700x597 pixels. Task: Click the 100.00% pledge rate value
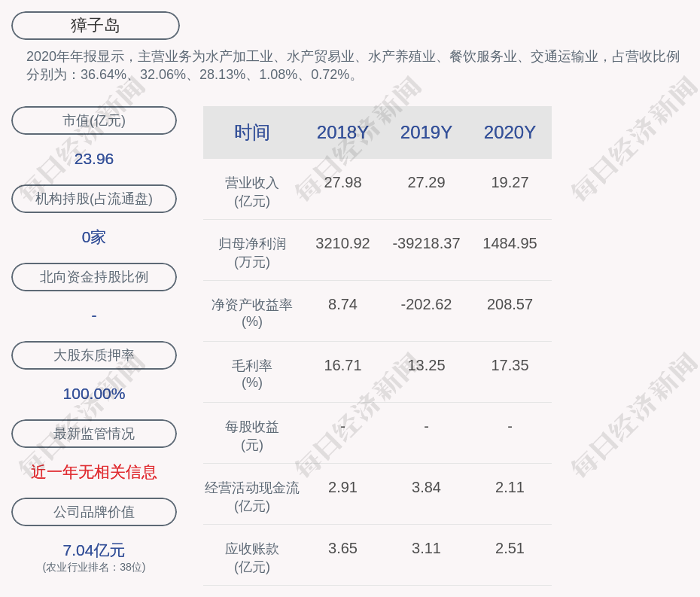[94, 394]
